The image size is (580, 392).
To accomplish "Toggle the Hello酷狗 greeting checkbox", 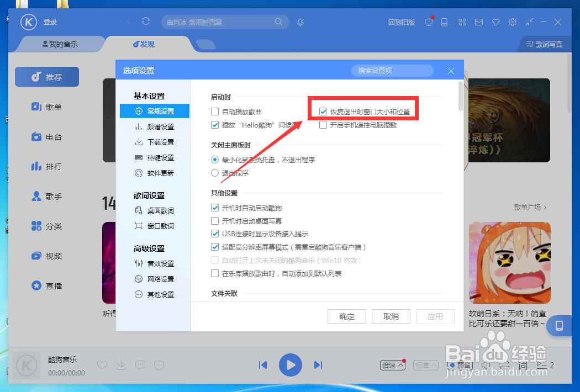I will tap(214, 125).
